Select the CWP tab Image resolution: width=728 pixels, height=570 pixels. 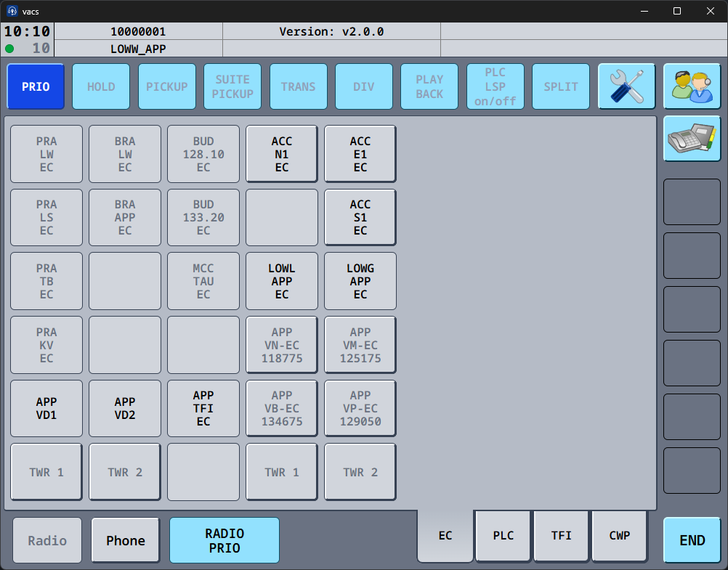[620, 536]
